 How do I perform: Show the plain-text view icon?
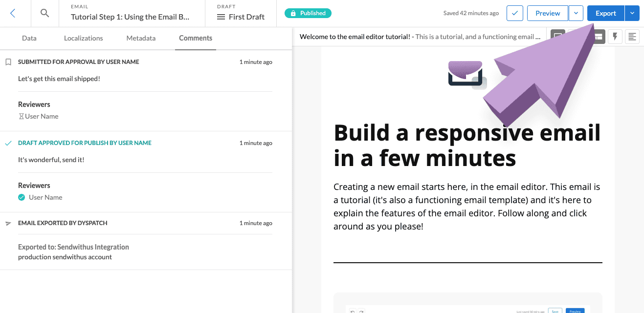(632, 37)
